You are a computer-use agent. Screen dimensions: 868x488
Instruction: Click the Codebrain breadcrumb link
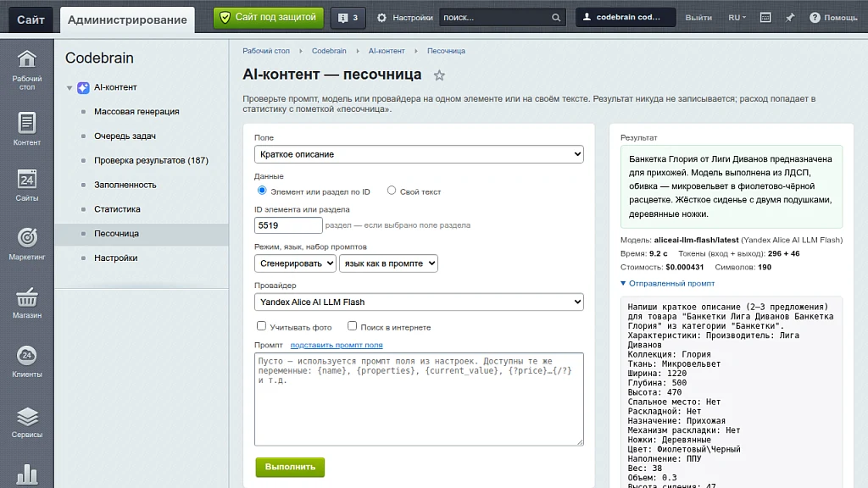pos(329,51)
